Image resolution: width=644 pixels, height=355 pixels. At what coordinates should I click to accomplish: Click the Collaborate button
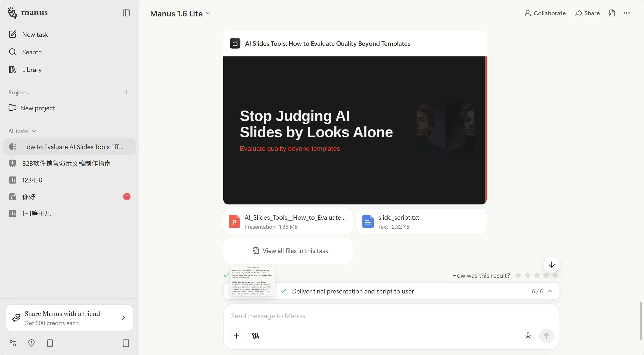point(545,13)
